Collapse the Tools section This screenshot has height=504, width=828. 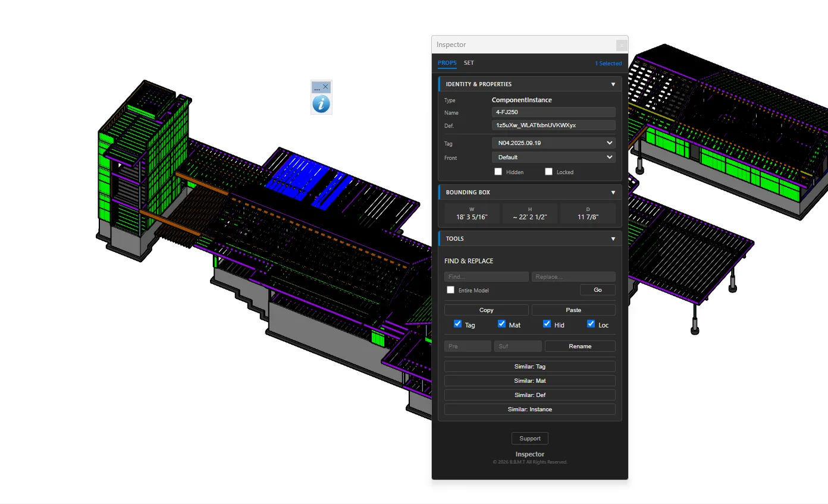coord(613,239)
